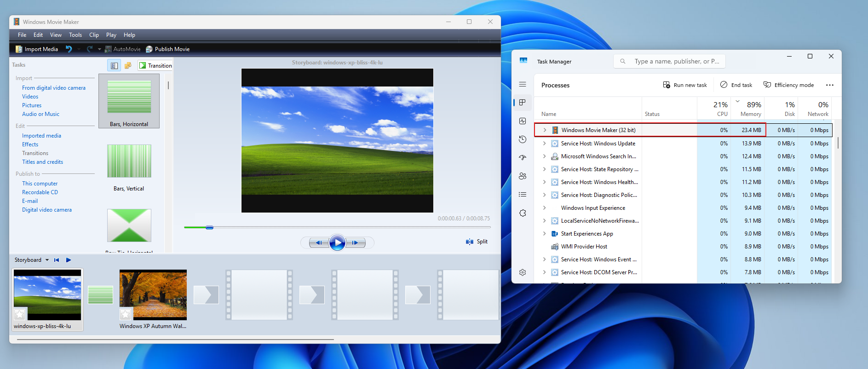Click the effects star on the bliss clip
The image size is (868, 369).
pyautogui.click(x=20, y=314)
